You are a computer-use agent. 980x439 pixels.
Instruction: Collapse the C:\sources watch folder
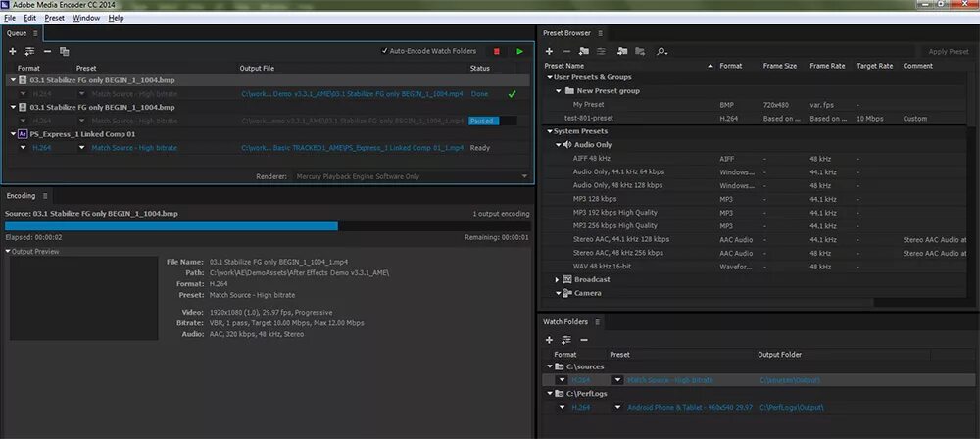(x=550, y=366)
